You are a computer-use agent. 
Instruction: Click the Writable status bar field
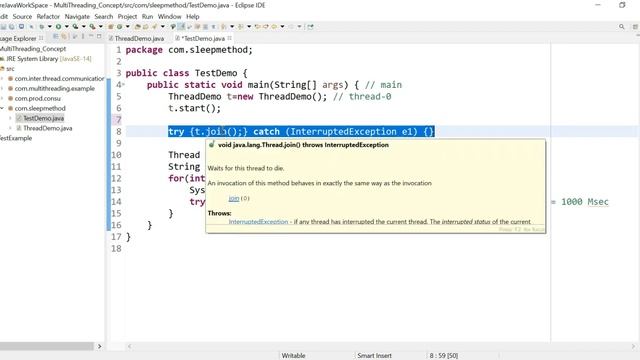(293, 356)
